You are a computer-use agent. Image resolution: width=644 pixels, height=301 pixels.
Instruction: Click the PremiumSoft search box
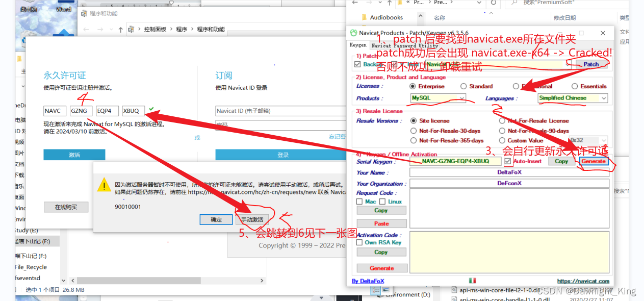pyautogui.click(x=566, y=3)
